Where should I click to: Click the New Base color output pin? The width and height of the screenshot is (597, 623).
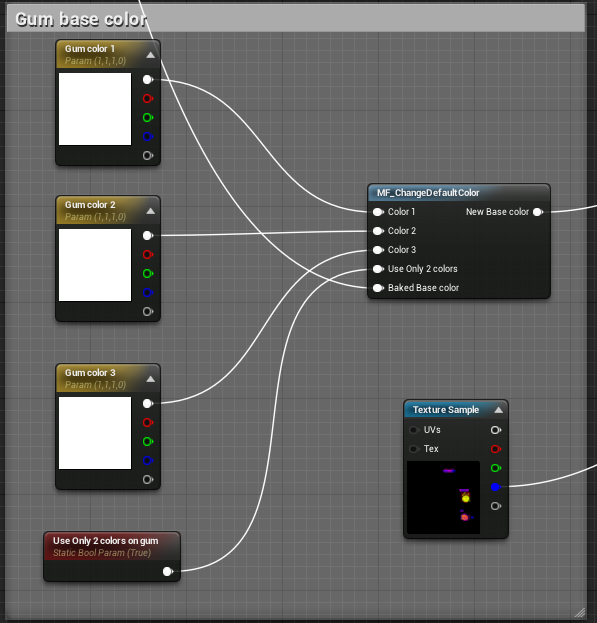tap(538, 212)
